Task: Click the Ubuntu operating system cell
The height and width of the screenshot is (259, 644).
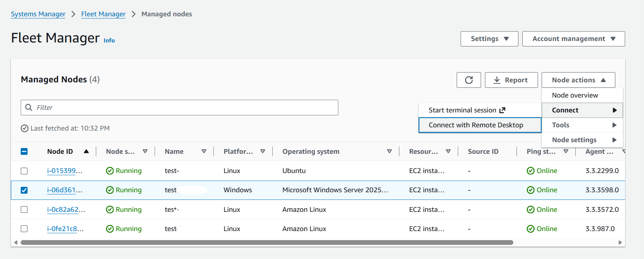Action: pyautogui.click(x=294, y=171)
